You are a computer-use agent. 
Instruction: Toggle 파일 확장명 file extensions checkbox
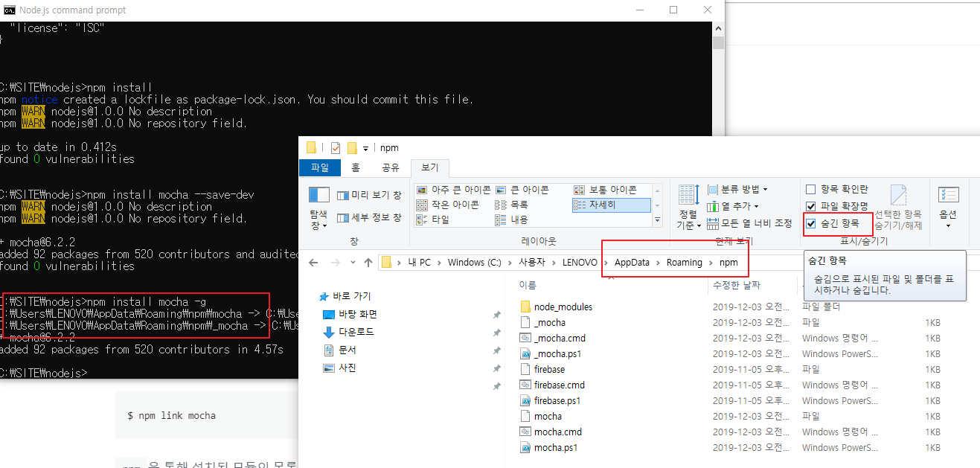coord(837,206)
